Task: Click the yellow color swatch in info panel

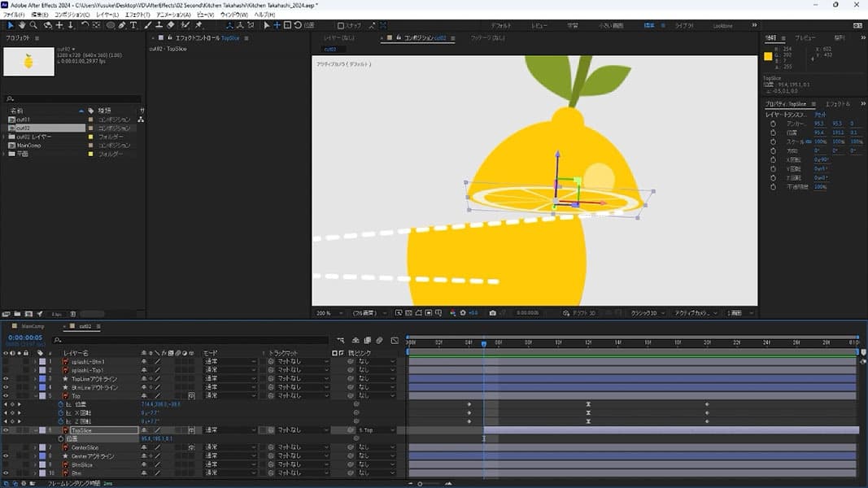Action: point(769,56)
